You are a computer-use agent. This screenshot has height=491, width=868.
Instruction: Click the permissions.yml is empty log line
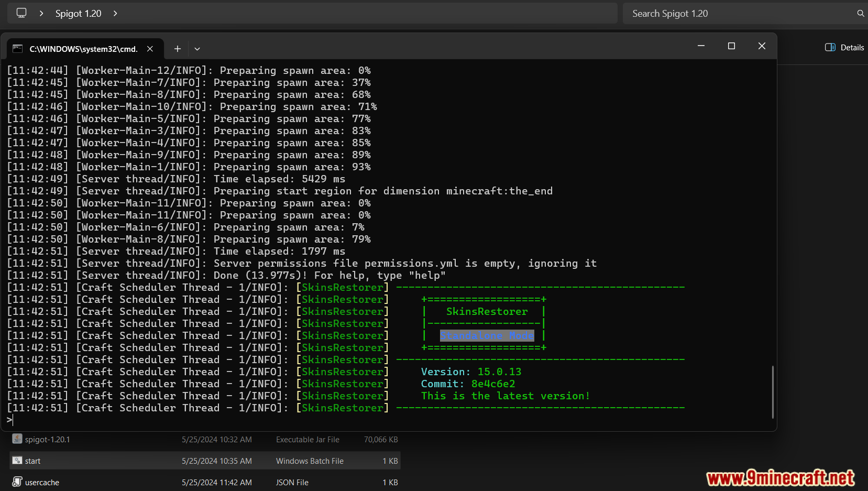tap(302, 264)
